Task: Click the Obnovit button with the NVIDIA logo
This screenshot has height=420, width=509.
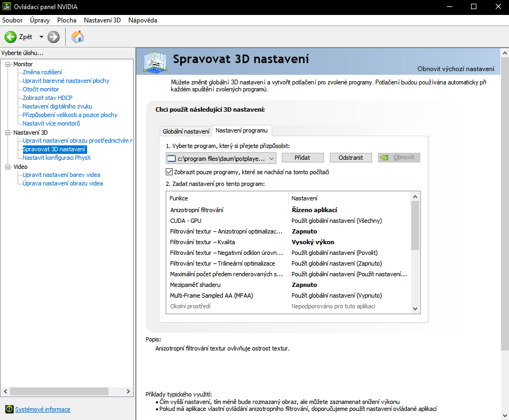Action: click(399, 158)
